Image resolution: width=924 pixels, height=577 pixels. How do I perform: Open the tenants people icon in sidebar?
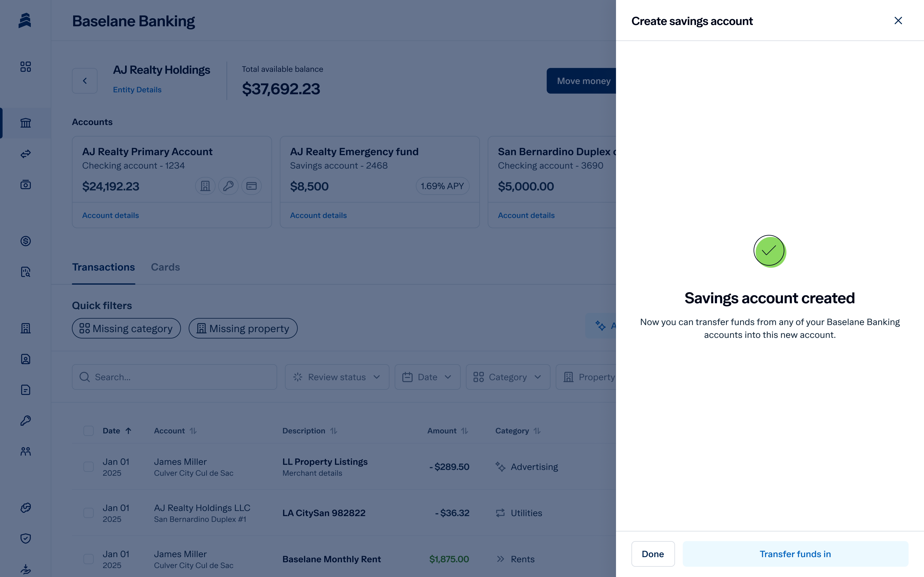pos(26,451)
